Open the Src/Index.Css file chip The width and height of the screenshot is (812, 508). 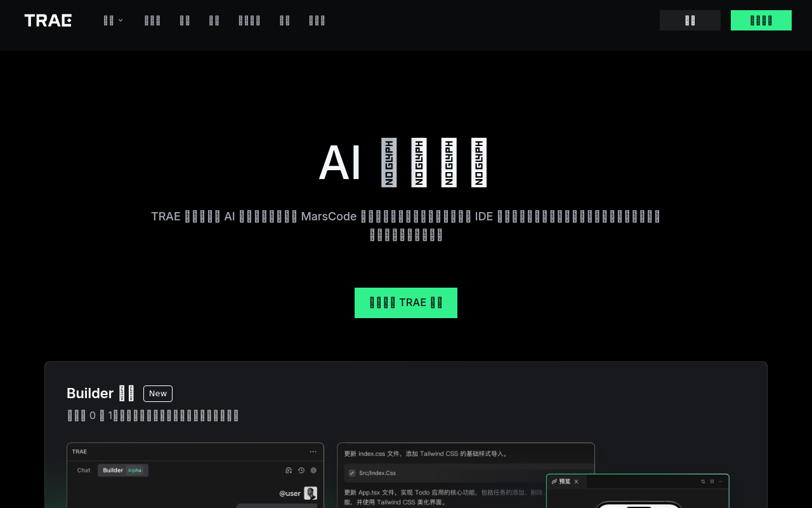pyautogui.click(x=469, y=473)
